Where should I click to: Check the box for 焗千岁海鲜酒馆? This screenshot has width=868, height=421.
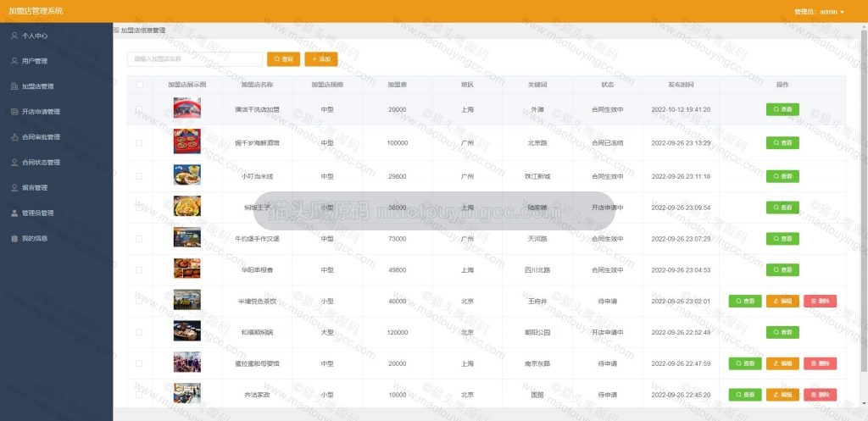pyautogui.click(x=139, y=142)
